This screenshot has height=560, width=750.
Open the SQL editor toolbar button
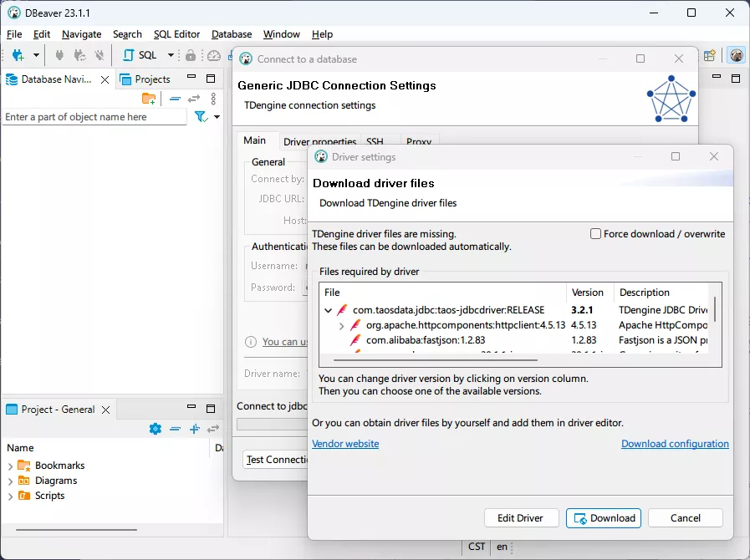click(x=140, y=55)
